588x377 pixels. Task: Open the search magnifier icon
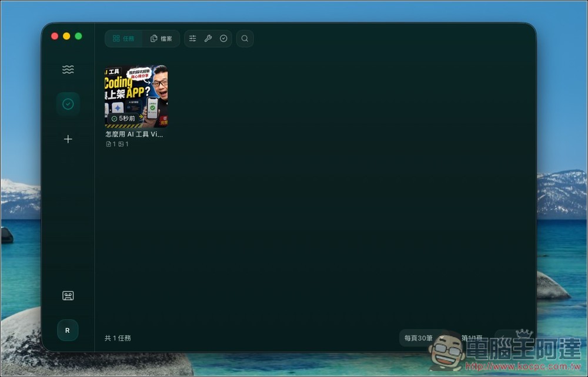click(245, 39)
